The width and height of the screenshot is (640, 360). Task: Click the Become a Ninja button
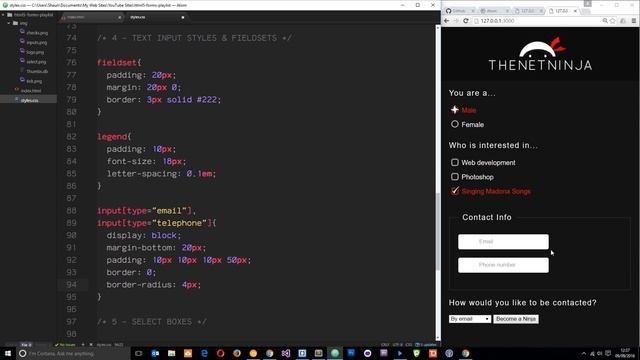[x=516, y=319]
